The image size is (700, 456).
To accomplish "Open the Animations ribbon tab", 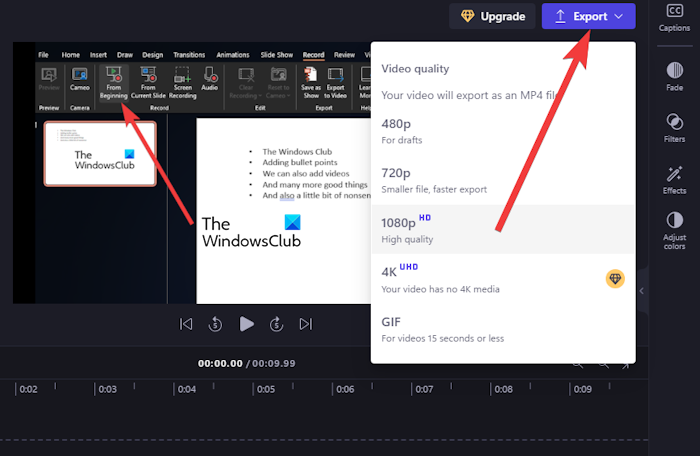I will 233,55.
